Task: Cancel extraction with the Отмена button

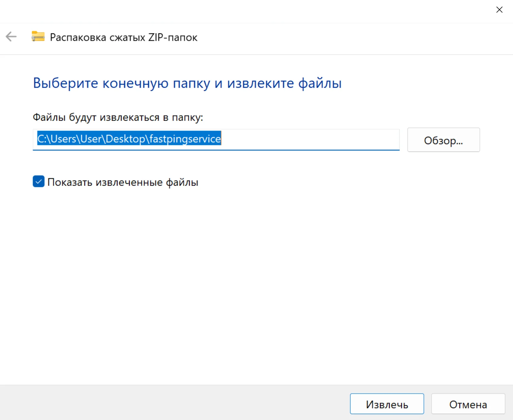Action: [x=468, y=404]
